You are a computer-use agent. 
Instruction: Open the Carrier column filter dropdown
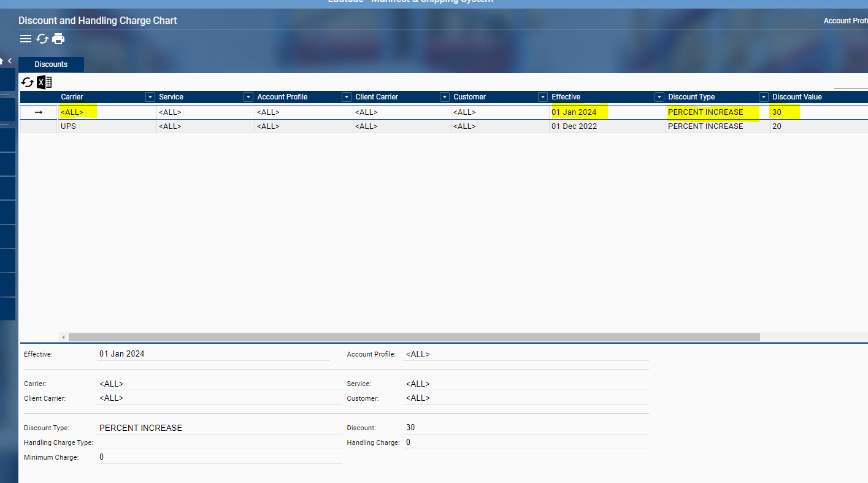pos(150,97)
